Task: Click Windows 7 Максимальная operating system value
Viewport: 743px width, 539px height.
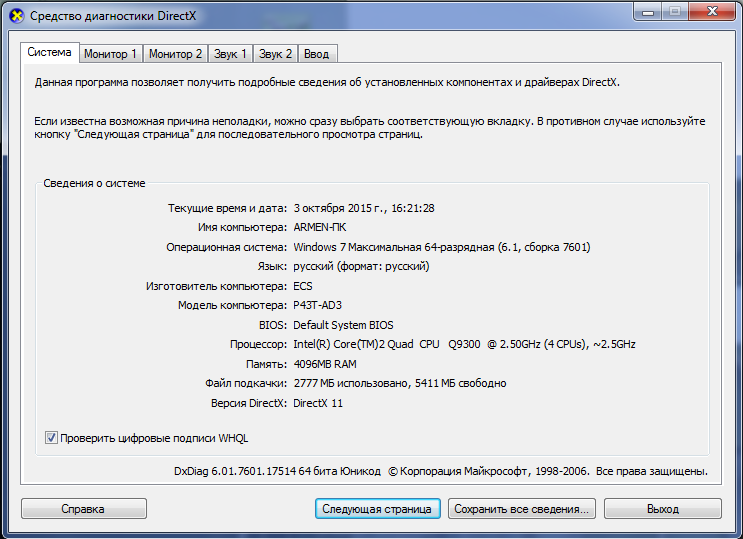Action: 442,247
